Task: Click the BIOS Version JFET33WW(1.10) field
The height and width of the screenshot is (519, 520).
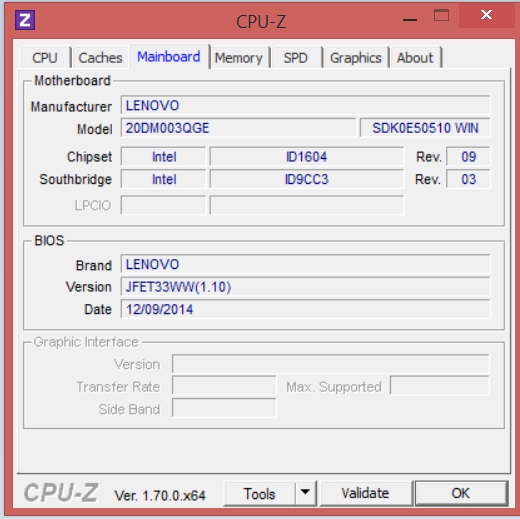Action: click(x=305, y=287)
